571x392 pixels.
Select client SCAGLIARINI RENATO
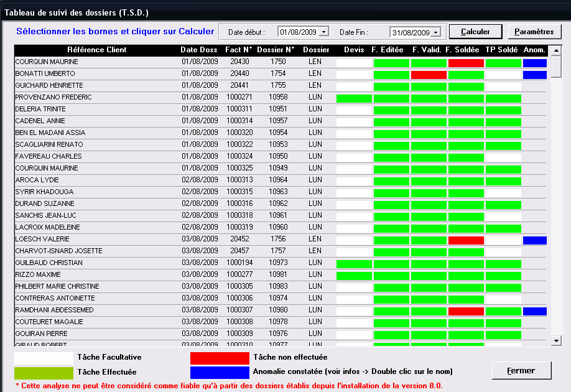[x=49, y=144]
